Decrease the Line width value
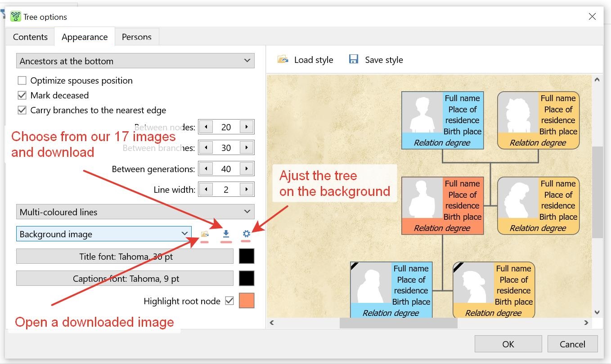The width and height of the screenshot is (611, 364). [x=206, y=189]
